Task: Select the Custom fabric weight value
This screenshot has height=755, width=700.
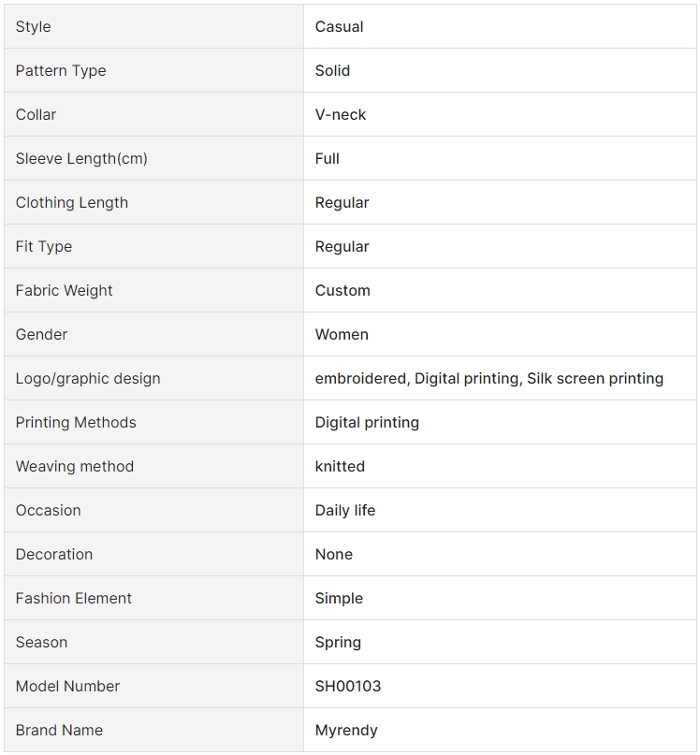Action: 343,290
